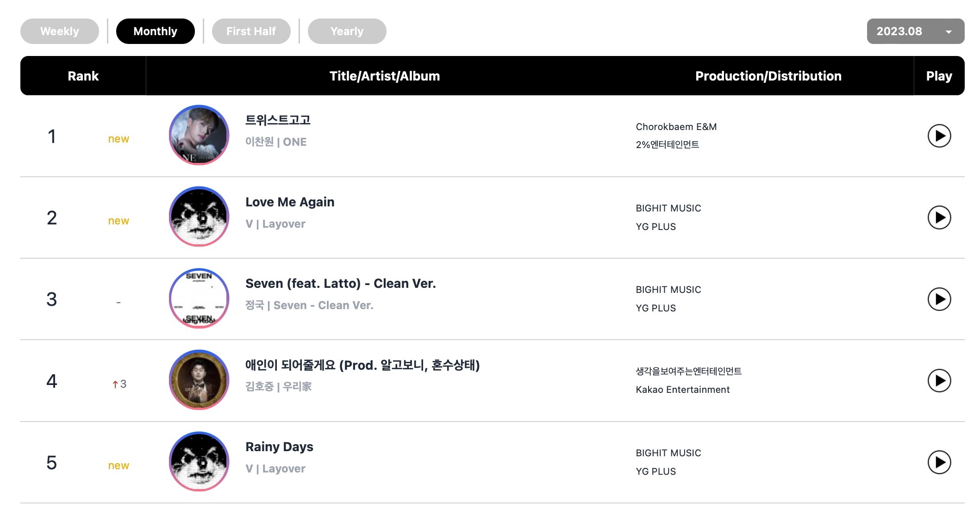980x509 pixels.
Task: Click Layover album art for Rainy Days
Action: pos(199,461)
